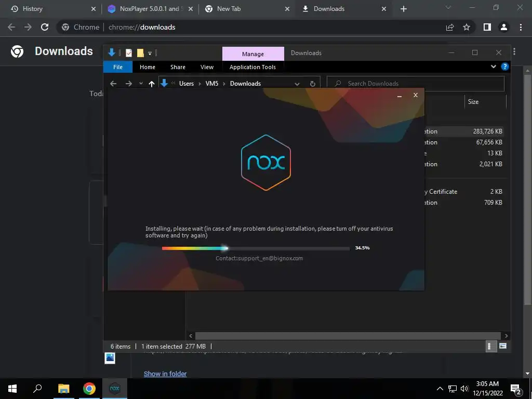Select the 13 KB file row

(464, 153)
